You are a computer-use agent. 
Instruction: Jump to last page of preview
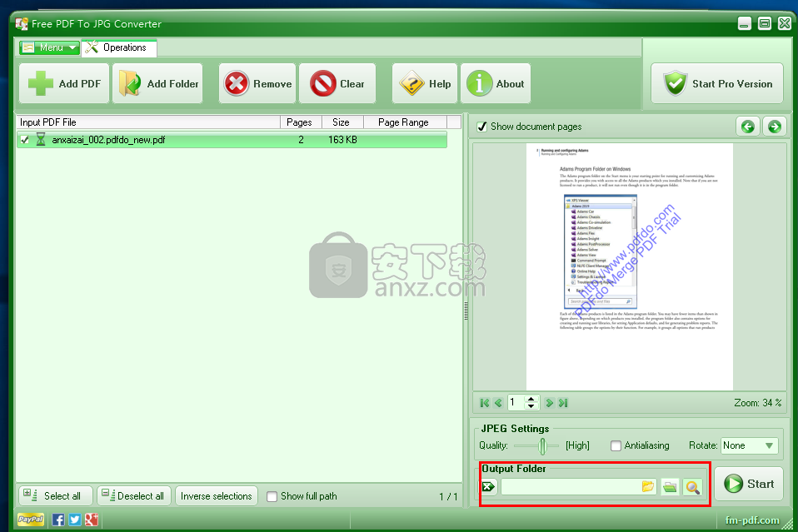click(x=563, y=403)
